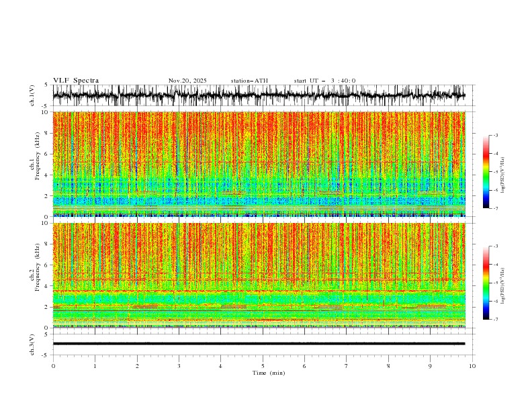Click the ch.1(V) waveform trace
This screenshot has height=411, width=532.
pos(259,95)
